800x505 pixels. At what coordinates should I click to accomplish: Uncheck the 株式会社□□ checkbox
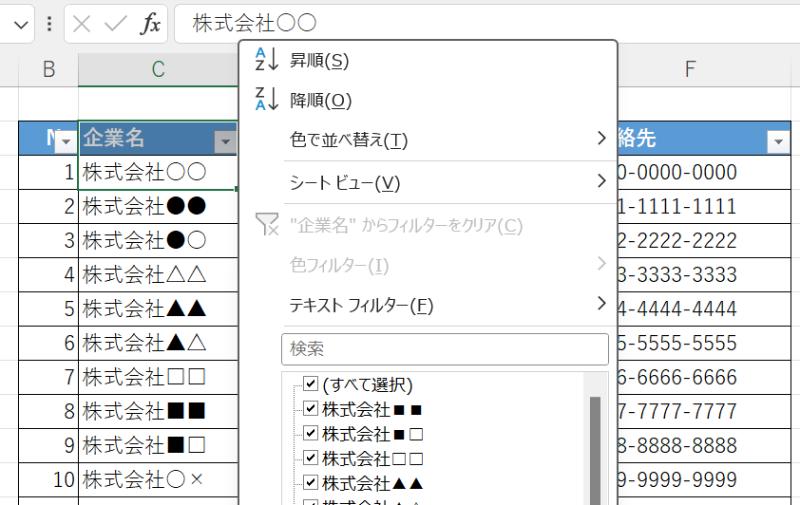(310, 458)
